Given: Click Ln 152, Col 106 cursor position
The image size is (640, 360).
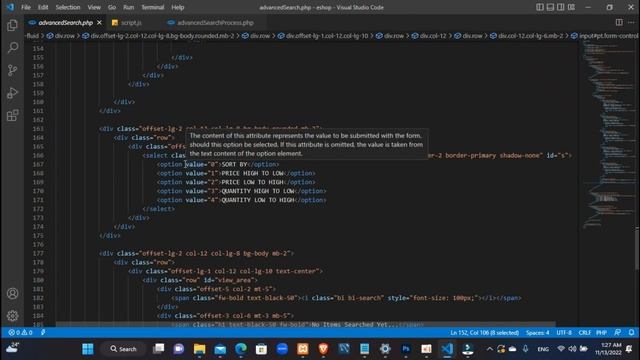Looking at the screenshot, I should pos(484,333).
